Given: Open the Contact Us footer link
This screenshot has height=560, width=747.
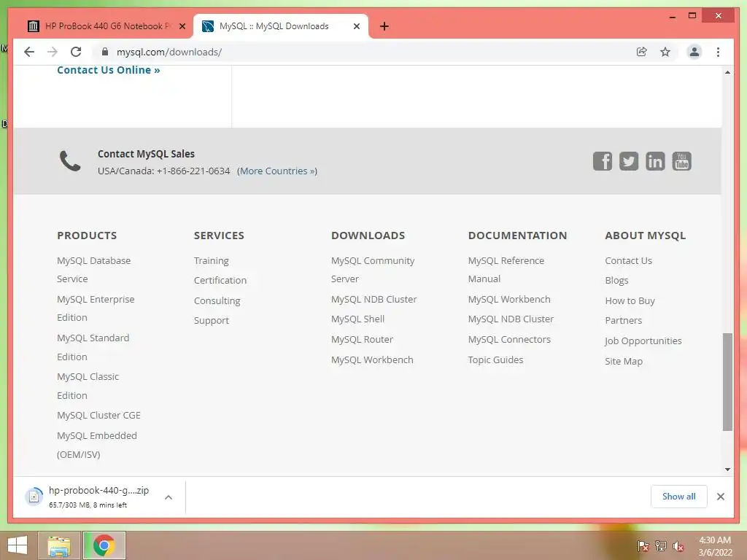Looking at the screenshot, I should pos(628,261).
